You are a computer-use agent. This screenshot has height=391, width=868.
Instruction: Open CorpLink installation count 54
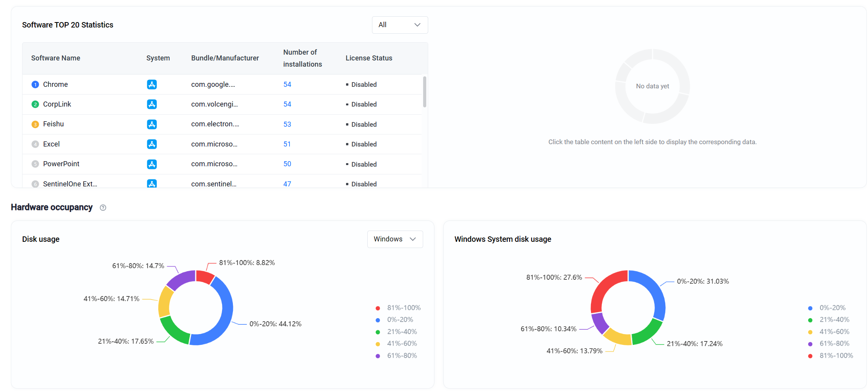[287, 104]
